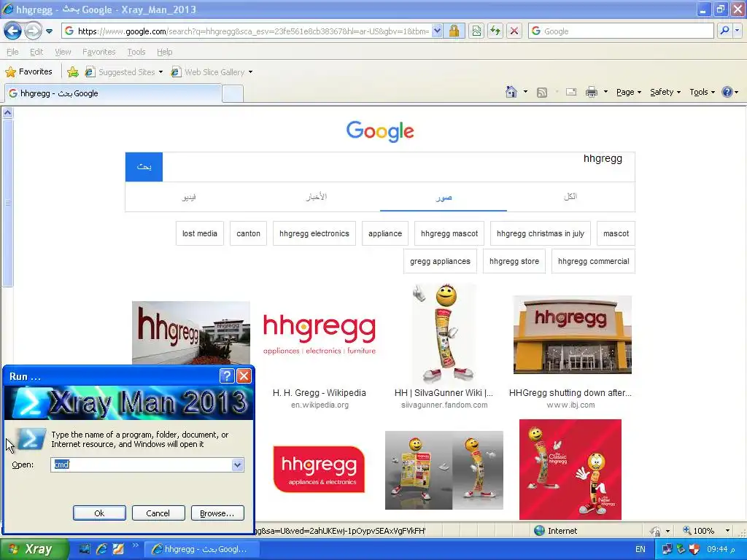Click the Print icon
Screen dimensions: 747x560
pyautogui.click(x=591, y=92)
